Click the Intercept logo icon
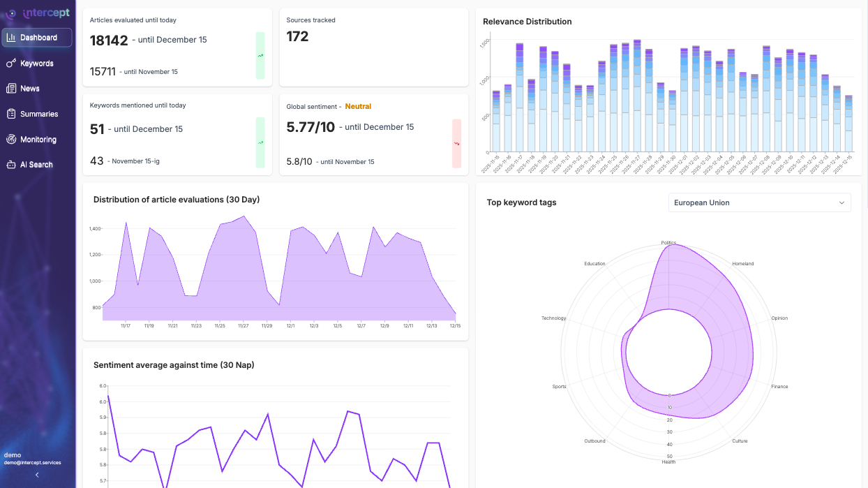This screenshot has height=488, width=868. tap(11, 13)
